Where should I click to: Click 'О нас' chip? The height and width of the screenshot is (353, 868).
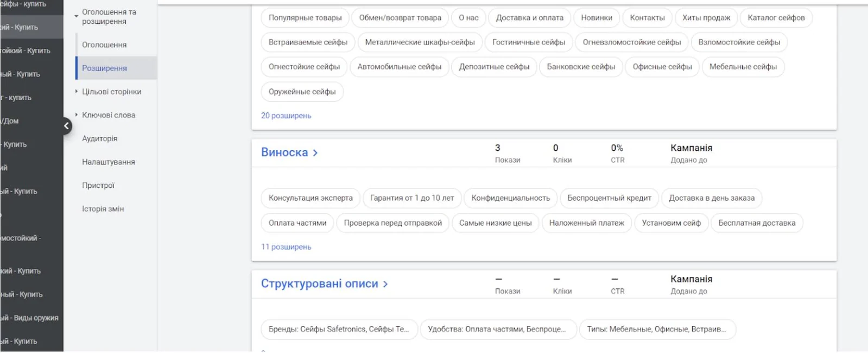[468, 18]
